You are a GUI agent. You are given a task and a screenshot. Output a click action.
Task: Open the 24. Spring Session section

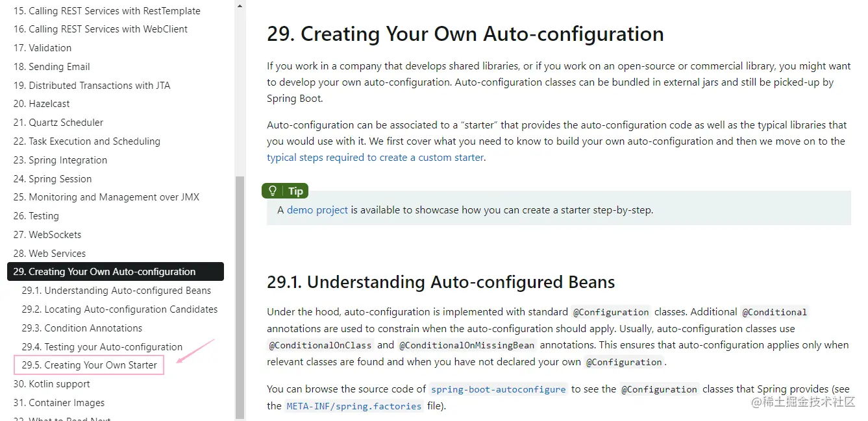point(52,179)
